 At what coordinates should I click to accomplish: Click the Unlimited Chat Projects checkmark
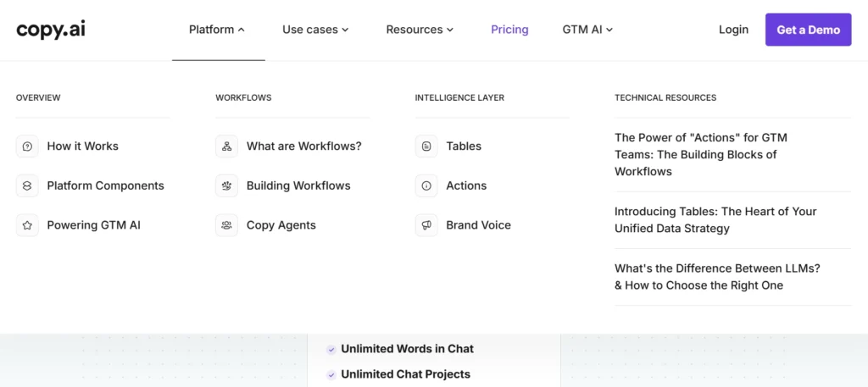[331, 375]
